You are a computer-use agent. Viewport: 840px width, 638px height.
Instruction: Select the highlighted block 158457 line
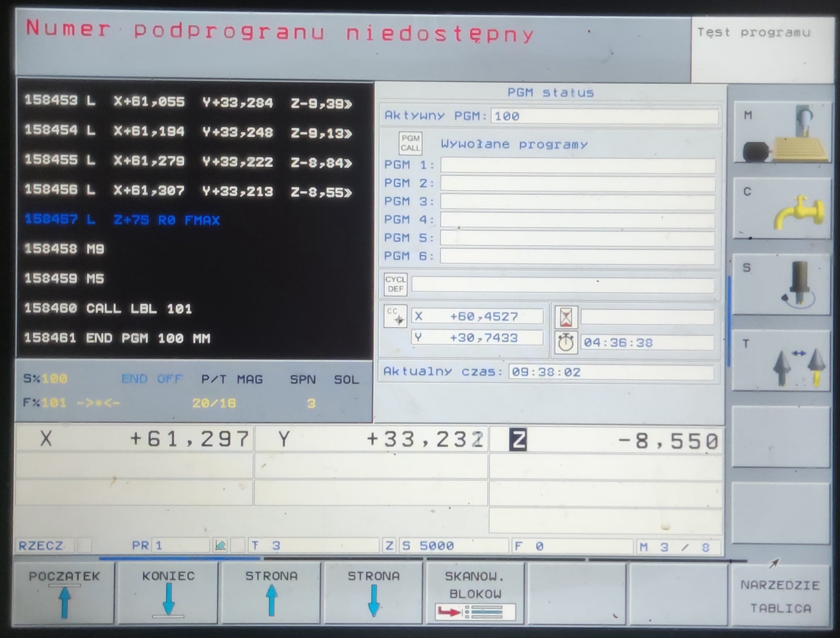[x=122, y=220]
